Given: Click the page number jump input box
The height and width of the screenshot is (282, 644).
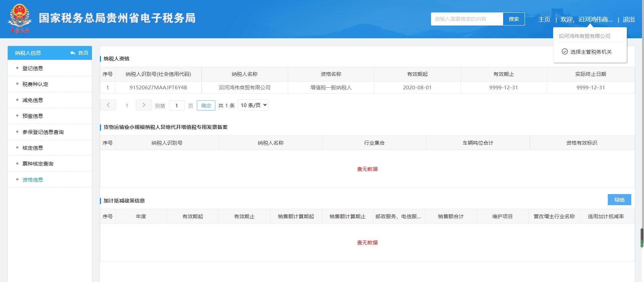Looking at the screenshot, I should [177, 105].
